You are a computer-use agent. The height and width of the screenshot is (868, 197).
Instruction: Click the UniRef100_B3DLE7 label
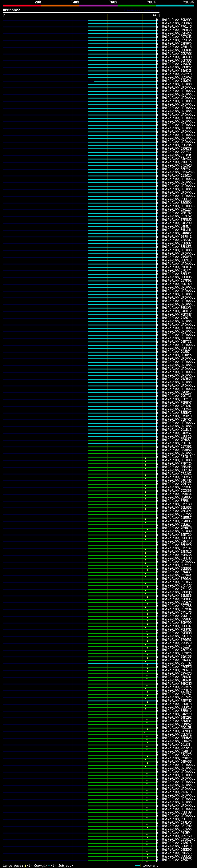(x=176, y=200)
